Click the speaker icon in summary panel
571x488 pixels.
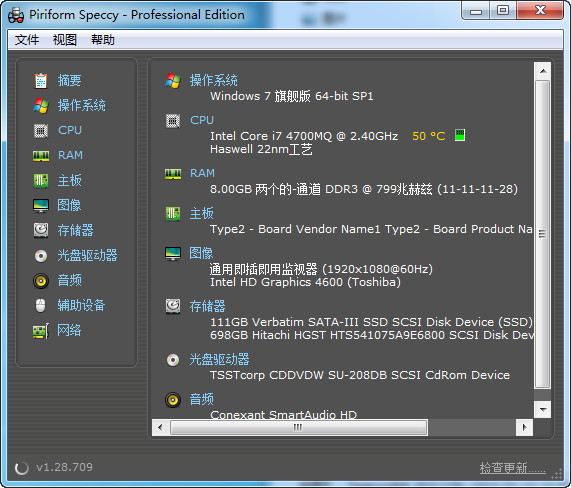(173, 400)
